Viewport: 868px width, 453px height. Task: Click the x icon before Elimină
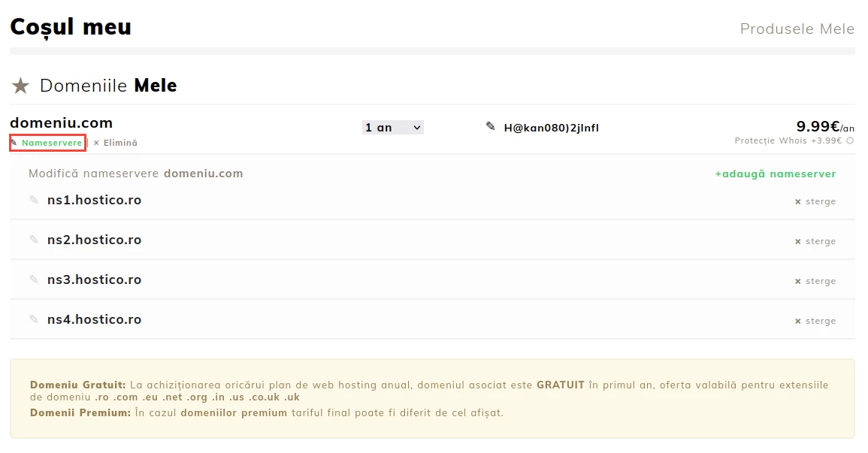96,143
